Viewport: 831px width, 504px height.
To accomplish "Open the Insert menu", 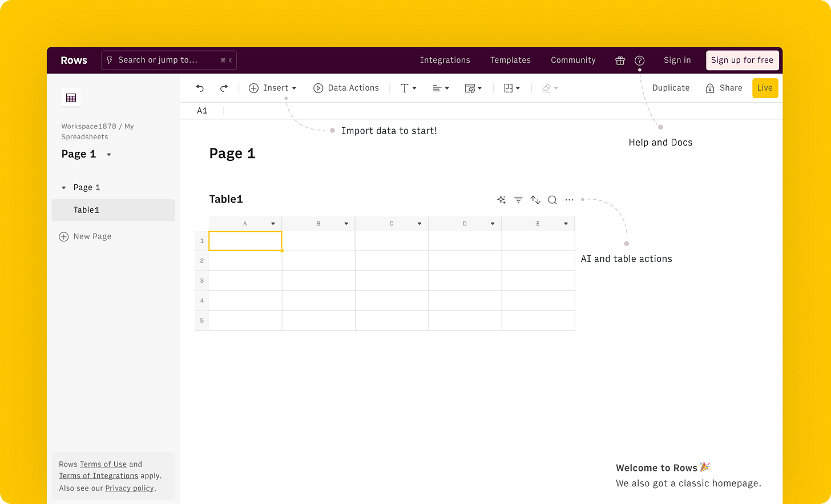I will coord(273,88).
